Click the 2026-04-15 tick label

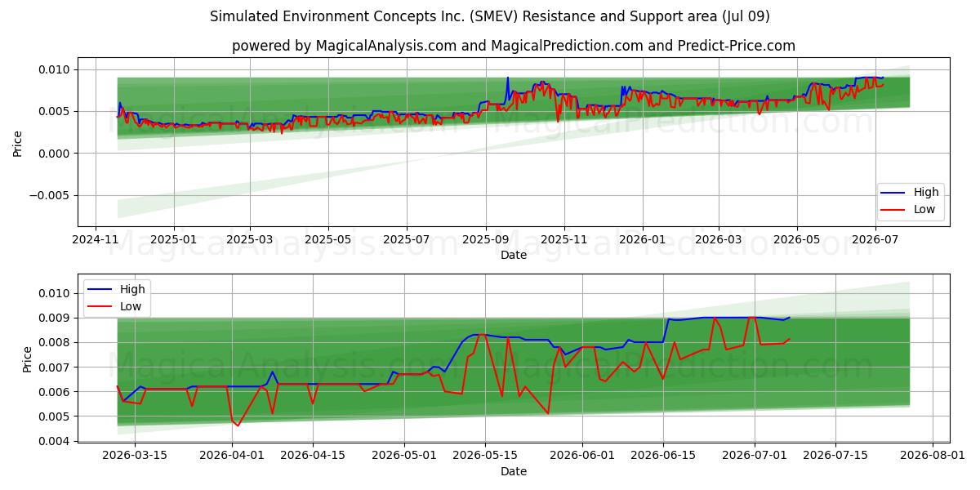(313, 455)
